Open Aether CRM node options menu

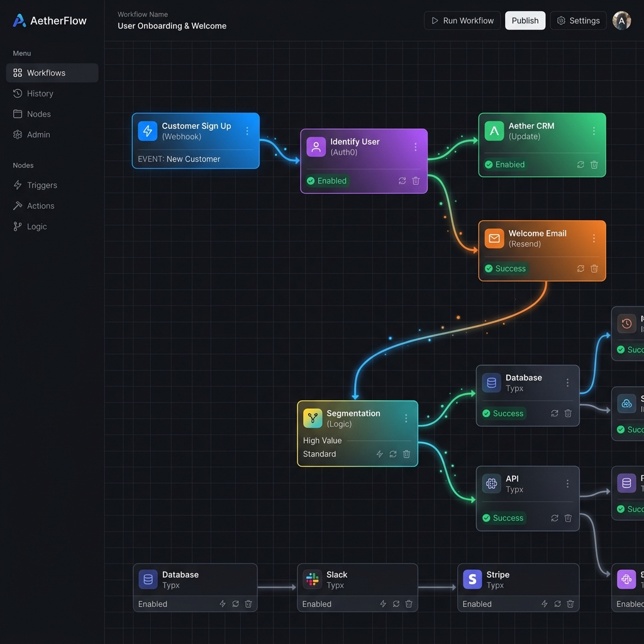click(x=594, y=131)
